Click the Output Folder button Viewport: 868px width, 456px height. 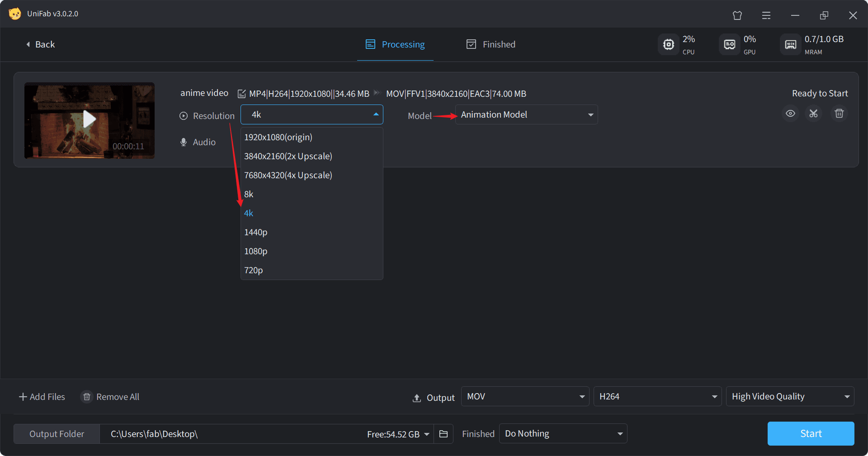tap(57, 434)
